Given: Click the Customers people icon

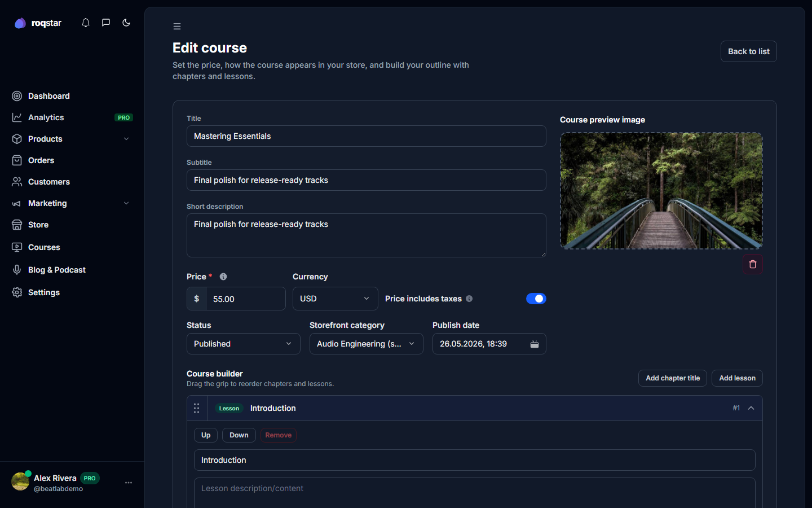Looking at the screenshot, I should (17, 182).
